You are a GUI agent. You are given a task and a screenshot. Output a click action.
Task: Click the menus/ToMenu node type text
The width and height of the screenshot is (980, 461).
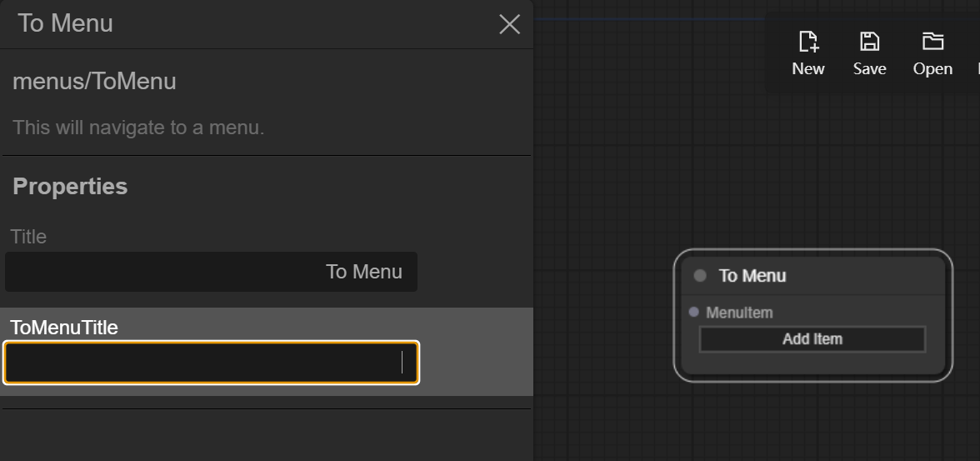point(94,82)
